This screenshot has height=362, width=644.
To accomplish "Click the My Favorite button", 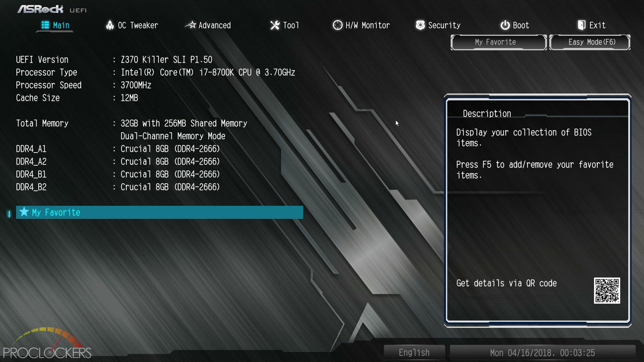I will click(495, 42).
